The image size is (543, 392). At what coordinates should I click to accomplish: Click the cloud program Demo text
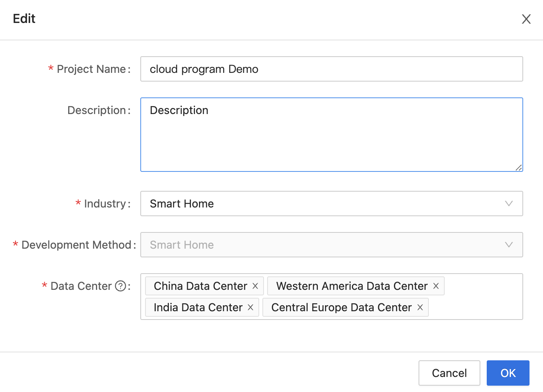[x=204, y=69]
